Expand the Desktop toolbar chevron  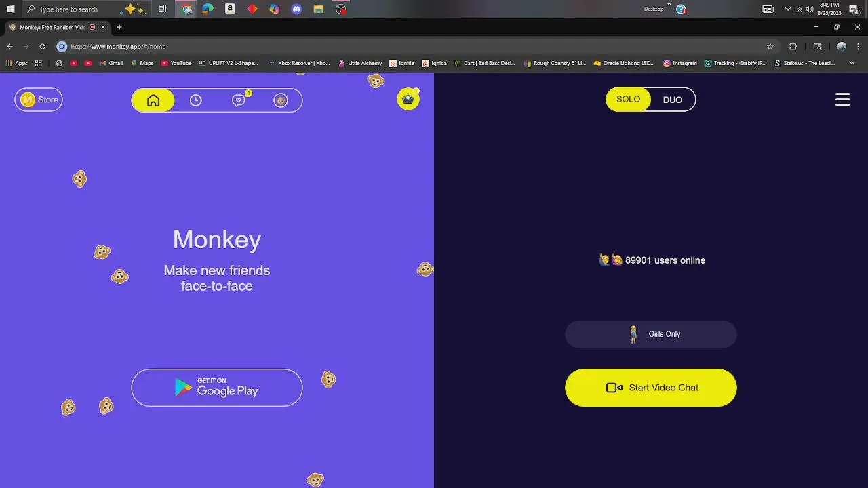tap(669, 4)
